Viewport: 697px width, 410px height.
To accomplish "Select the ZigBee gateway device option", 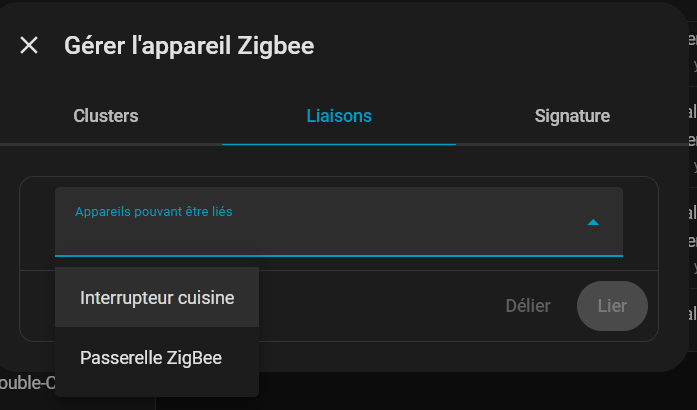I will [151, 357].
